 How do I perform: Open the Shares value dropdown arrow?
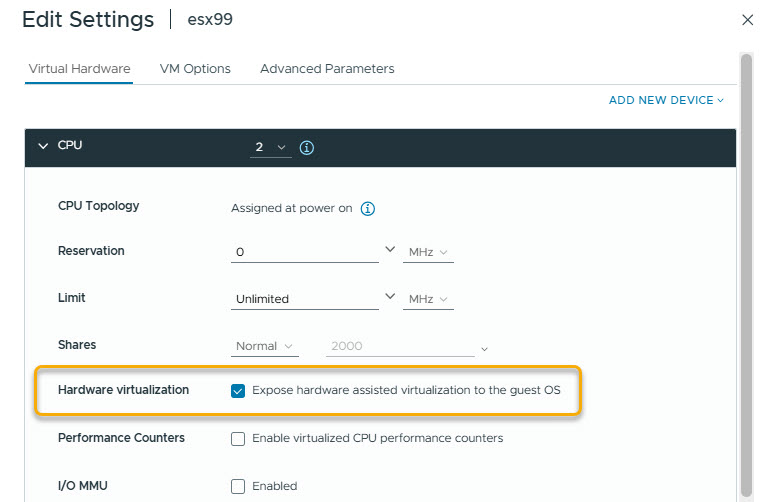[x=484, y=349]
